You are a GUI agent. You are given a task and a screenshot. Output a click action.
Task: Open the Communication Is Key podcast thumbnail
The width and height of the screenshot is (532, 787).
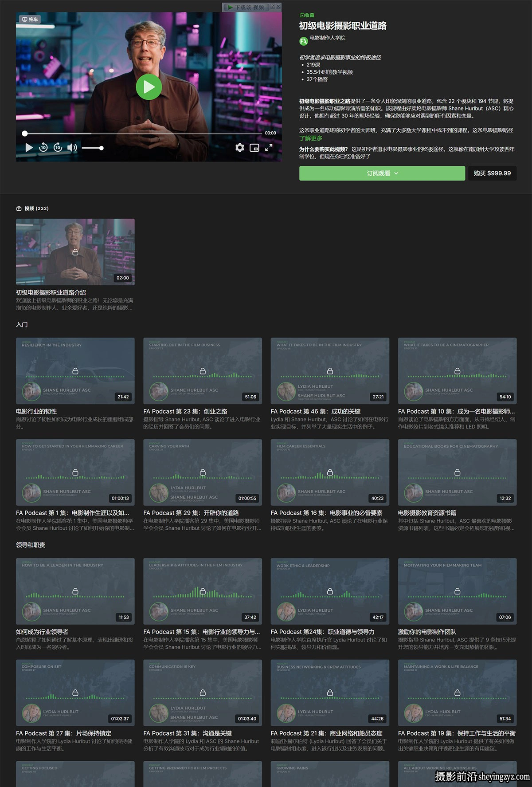203,693
